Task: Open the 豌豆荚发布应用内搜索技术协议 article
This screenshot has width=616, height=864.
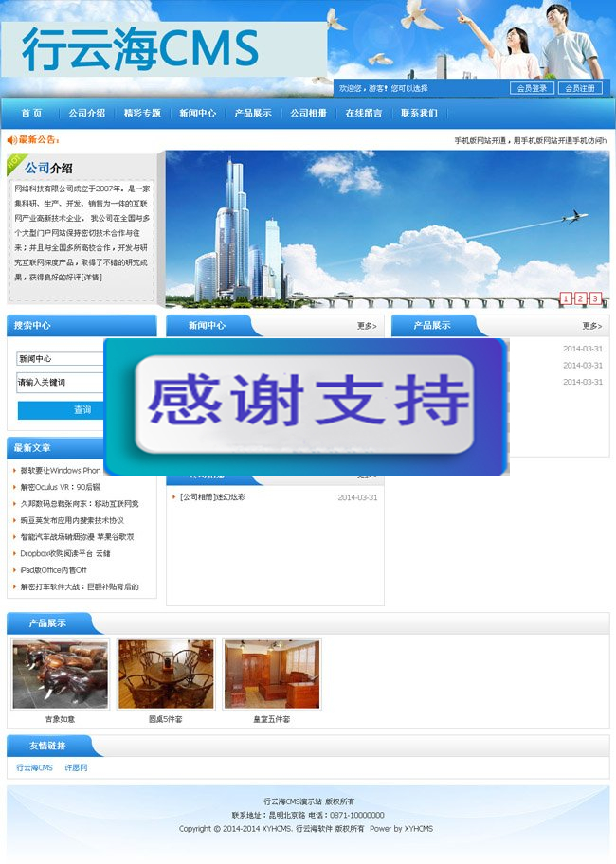Action: 72,520
